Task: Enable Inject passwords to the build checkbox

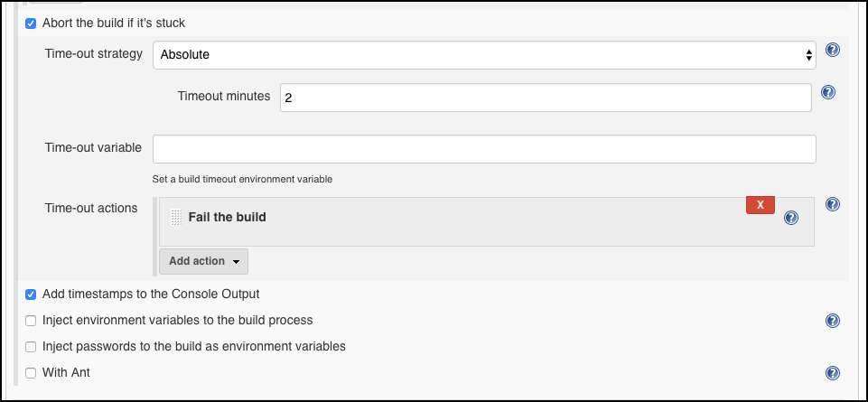Action: [31, 347]
